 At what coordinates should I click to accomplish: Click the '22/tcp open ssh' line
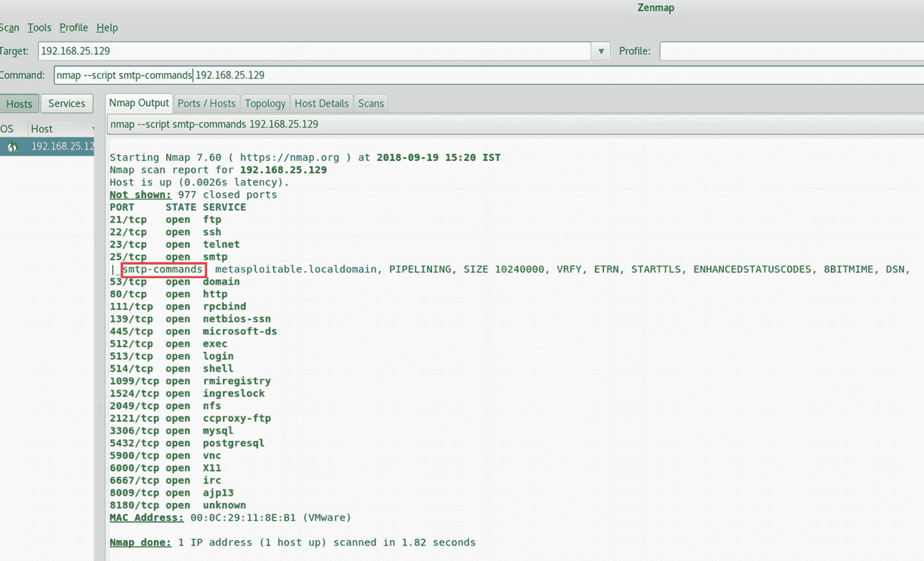166,232
